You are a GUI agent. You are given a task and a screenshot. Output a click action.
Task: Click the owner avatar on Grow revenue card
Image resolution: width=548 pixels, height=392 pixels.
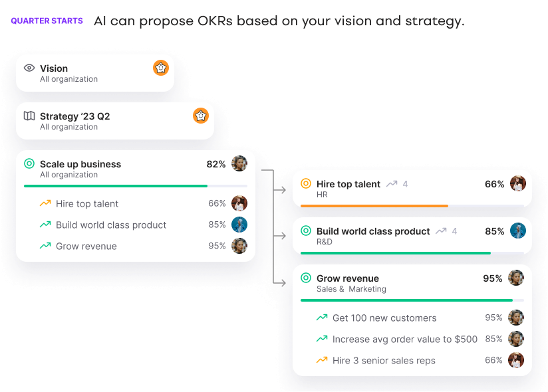click(x=516, y=278)
